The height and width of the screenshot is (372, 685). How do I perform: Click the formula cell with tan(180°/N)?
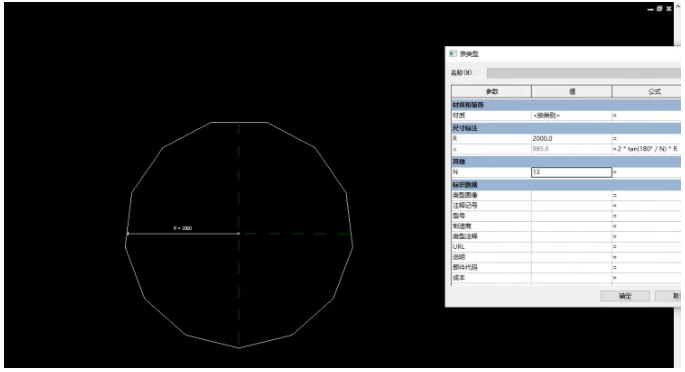[x=646, y=149]
